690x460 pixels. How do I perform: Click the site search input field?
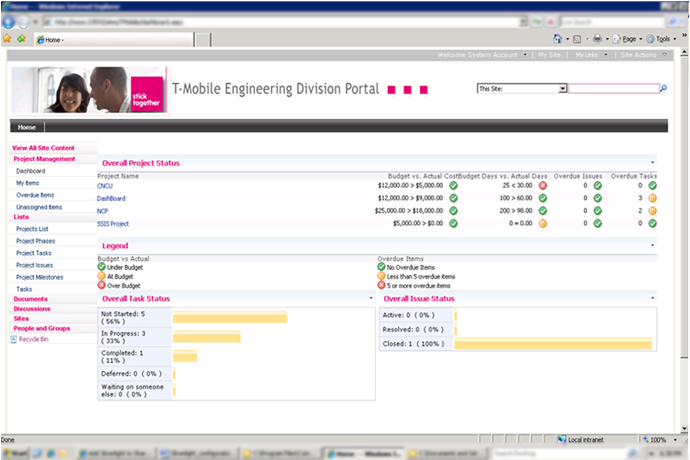click(x=613, y=88)
